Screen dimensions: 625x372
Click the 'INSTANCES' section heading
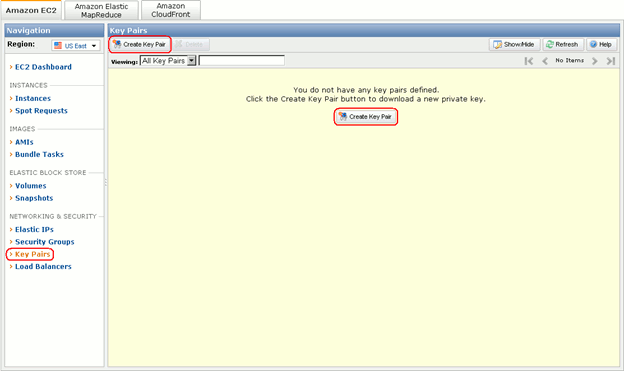tap(28, 85)
